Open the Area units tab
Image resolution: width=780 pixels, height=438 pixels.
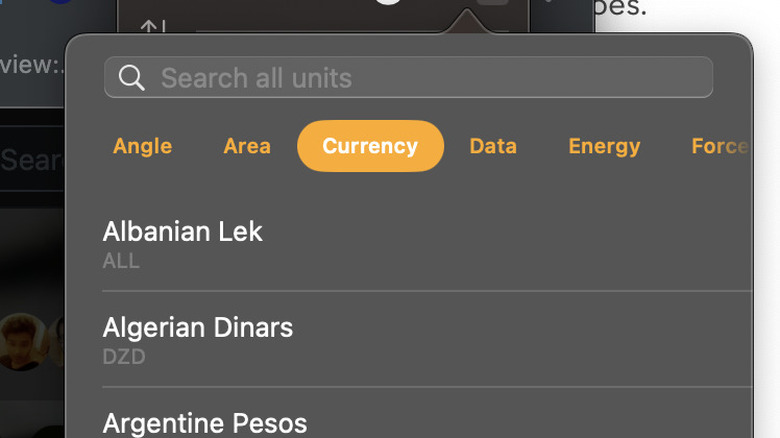pos(247,146)
